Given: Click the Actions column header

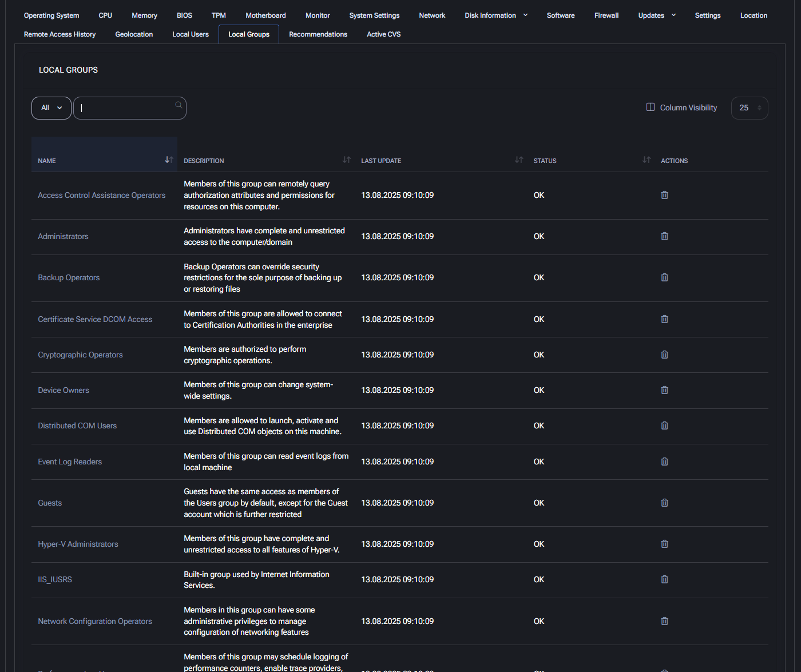Looking at the screenshot, I should click(674, 161).
